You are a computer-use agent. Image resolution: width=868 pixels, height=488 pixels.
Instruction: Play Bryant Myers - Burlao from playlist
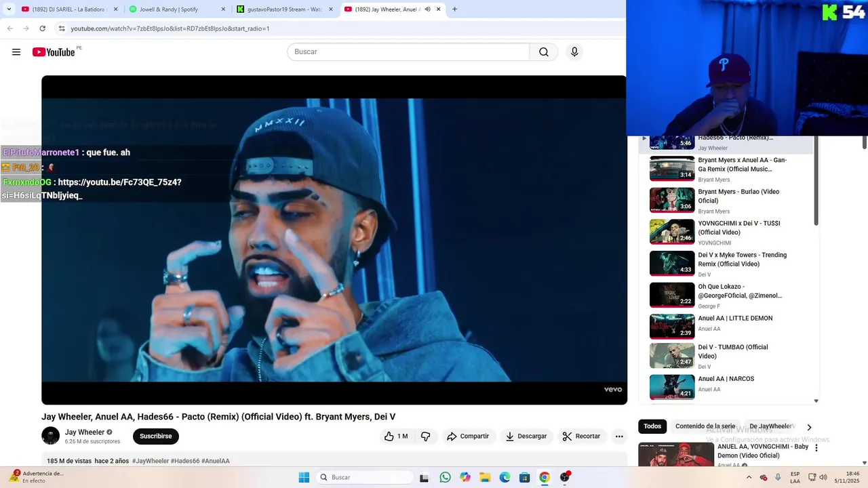(726, 201)
